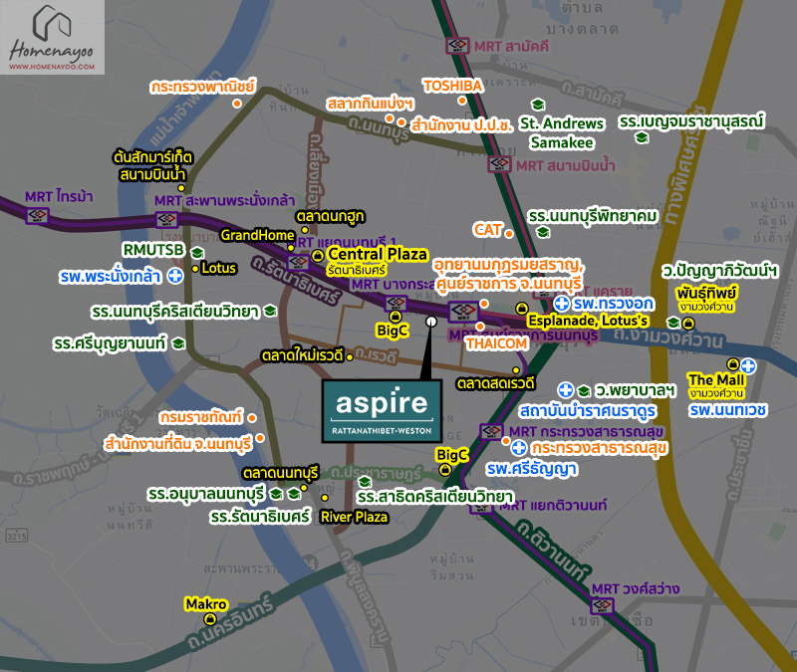Screen dimensions: 797x672
Task: Click the ตลาดสดเรวดี label
Action: point(495,383)
